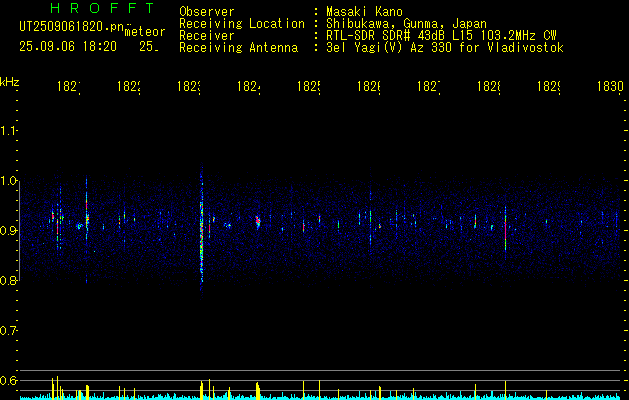
Task: Click the 0.8 frequency axis label
Action: point(8,280)
